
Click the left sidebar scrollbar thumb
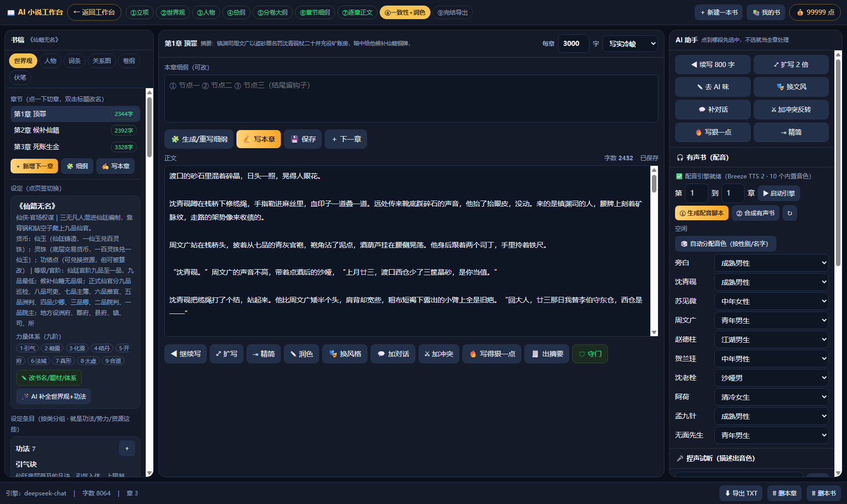coord(149,127)
